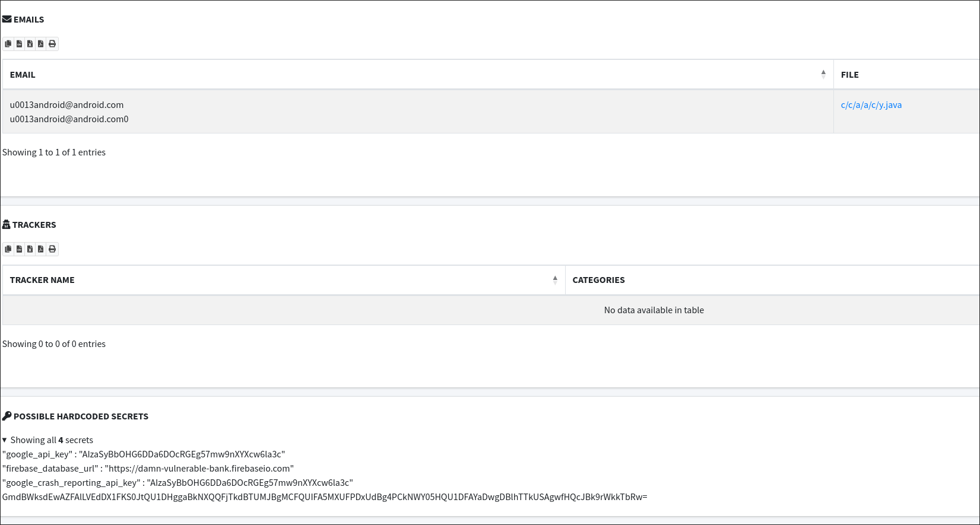Export Trackers table to Excel
Viewport: 980px width, 525px height.
(x=30, y=249)
